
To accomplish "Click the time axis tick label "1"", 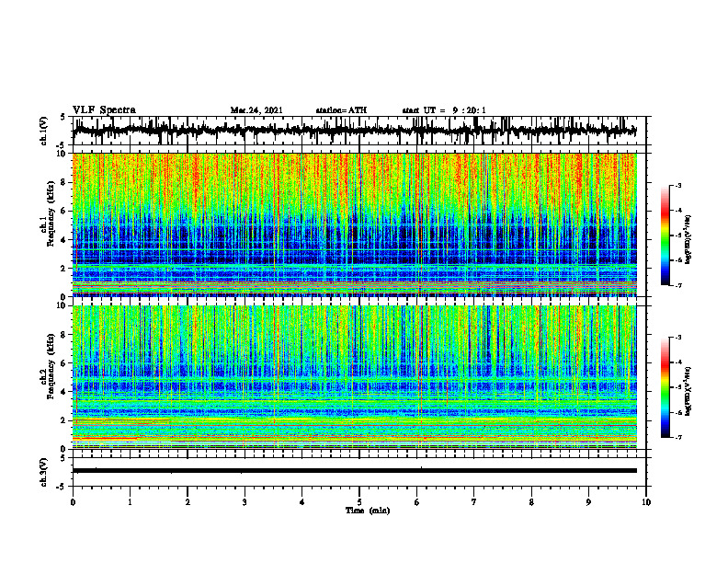I will point(130,502).
